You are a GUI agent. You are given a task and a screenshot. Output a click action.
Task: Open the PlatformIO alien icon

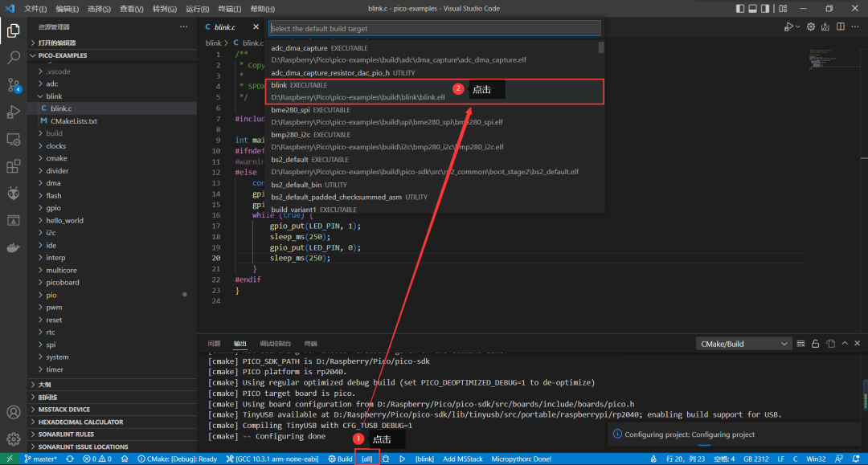(14, 194)
